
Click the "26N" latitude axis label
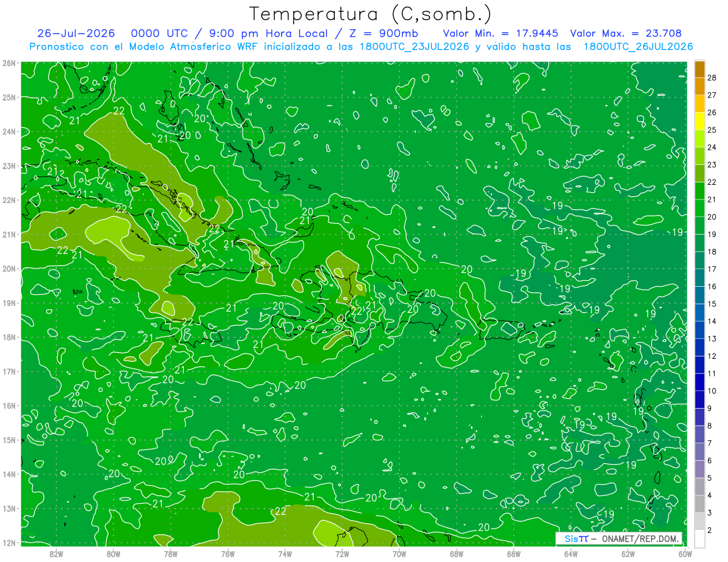[x=9, y=63]
